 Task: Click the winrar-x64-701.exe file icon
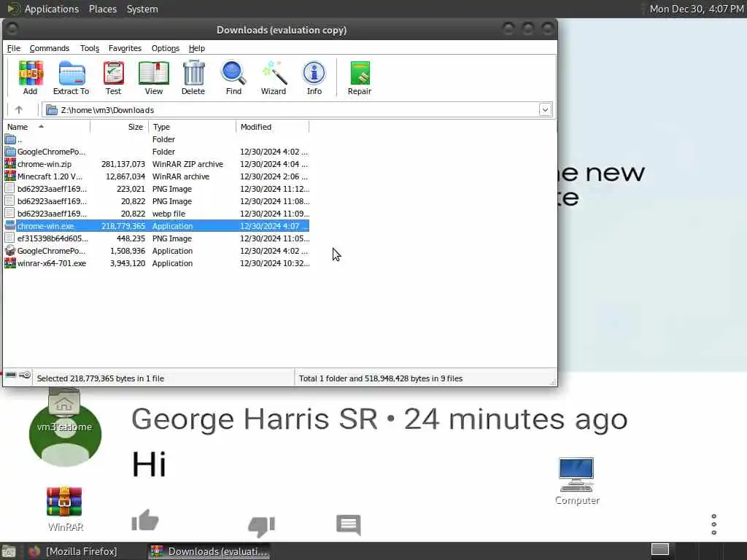click(10, 262)
